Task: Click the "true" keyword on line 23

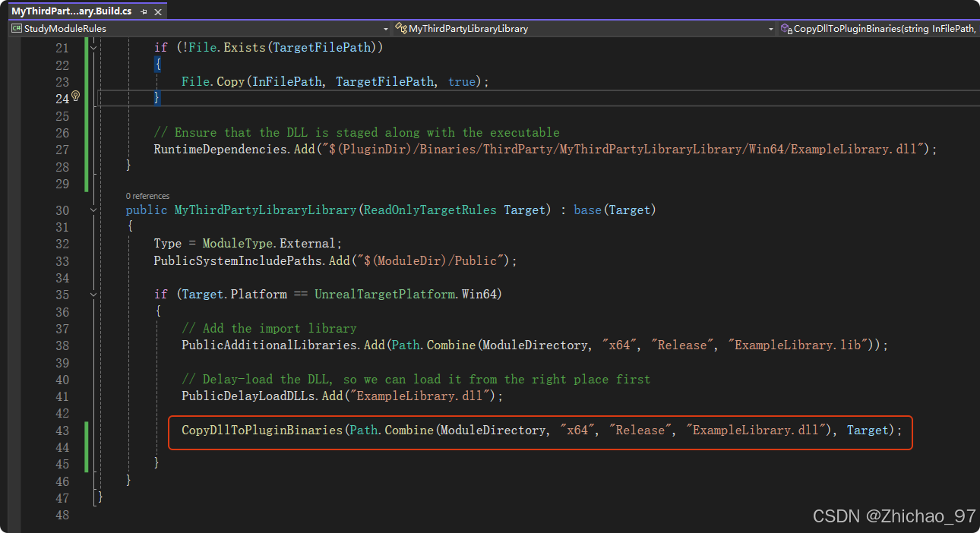Action: (462, 82)
